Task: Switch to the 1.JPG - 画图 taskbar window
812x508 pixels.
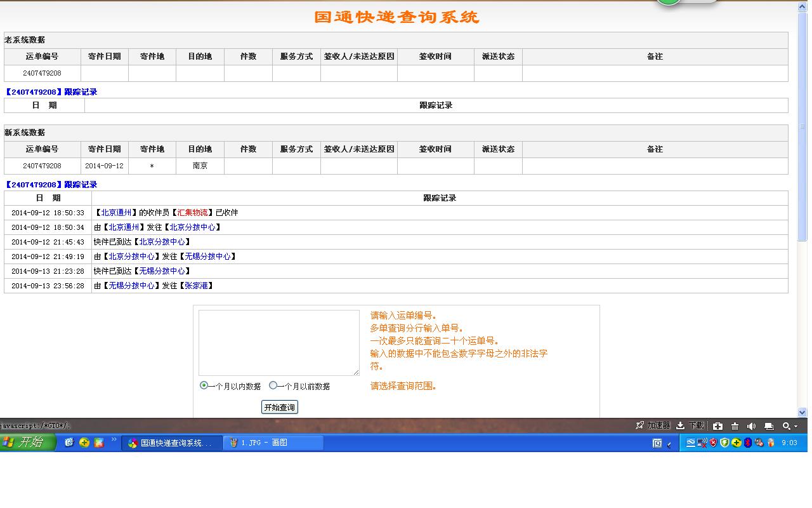Action: point(274,443)
